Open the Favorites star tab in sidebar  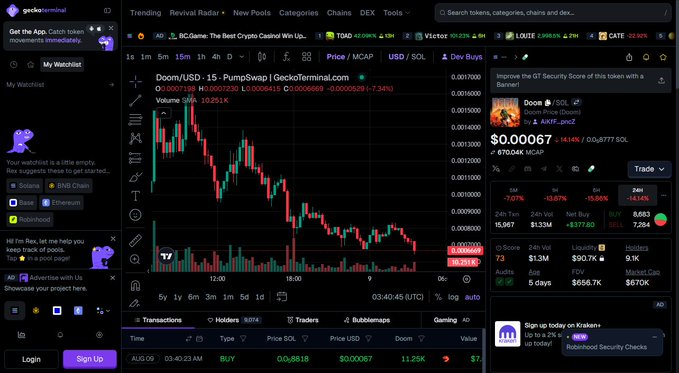pos(30,65)
